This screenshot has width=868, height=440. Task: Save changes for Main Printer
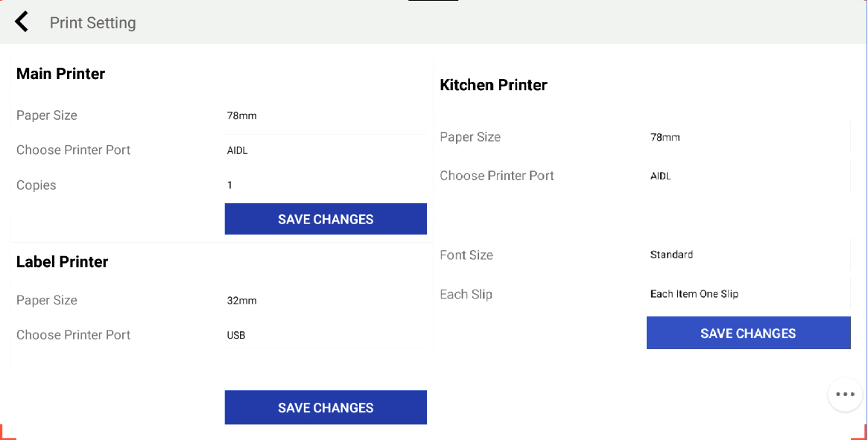(x=326, y=219)
